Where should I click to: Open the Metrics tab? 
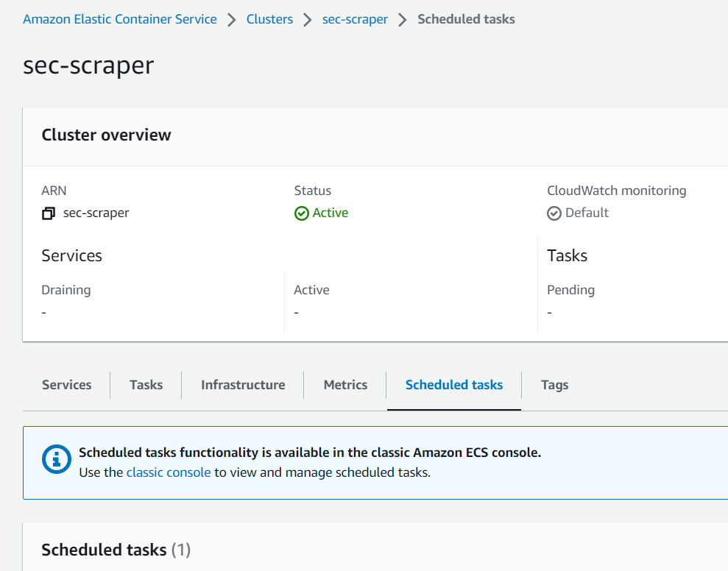[x=345, y=385]
